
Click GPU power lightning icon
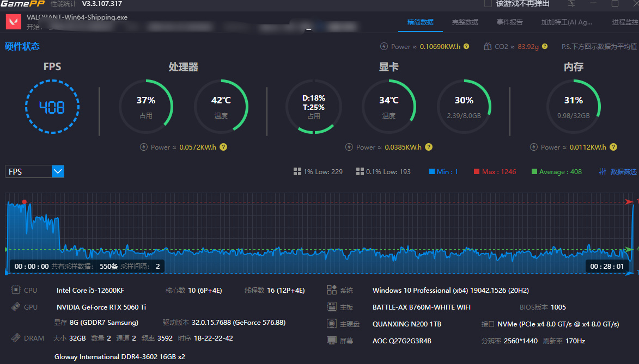tap(349, 147)
